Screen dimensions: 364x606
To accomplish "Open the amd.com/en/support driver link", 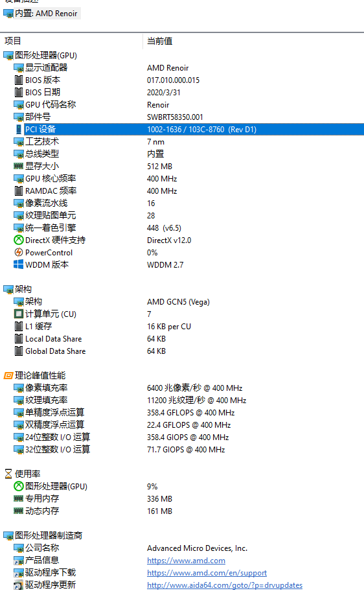I will (x=207, y=573).
